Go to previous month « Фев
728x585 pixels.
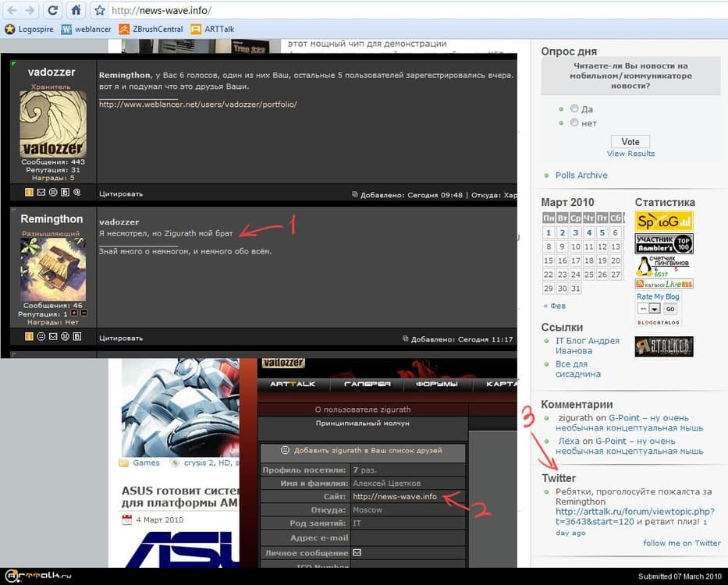(x=554, y=306)
